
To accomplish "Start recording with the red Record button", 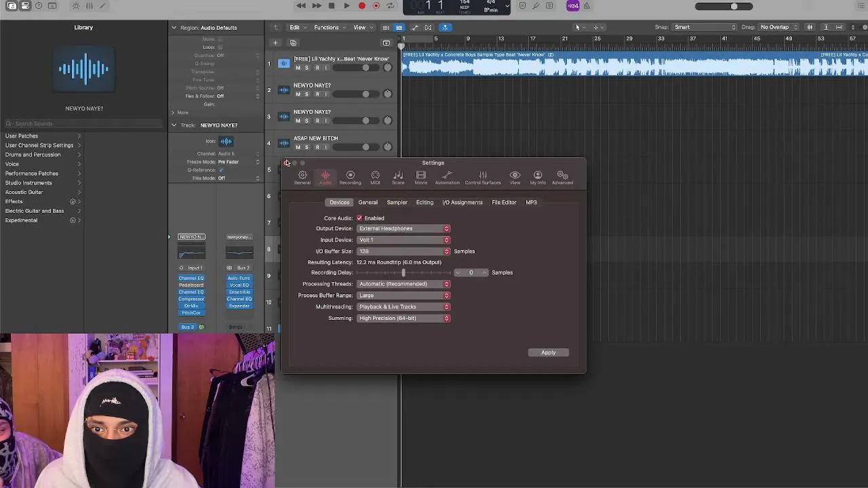I will [x=361, y=6].
